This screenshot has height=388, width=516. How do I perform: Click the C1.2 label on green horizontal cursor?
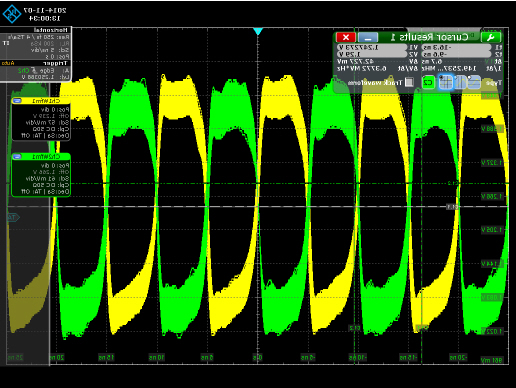pos(452,183)
